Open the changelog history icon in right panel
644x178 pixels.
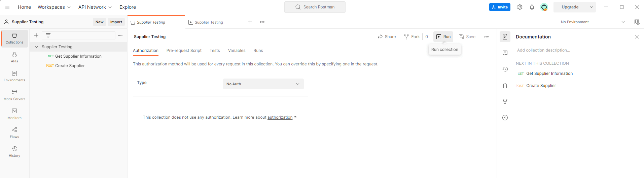click(x=505, y=69)
